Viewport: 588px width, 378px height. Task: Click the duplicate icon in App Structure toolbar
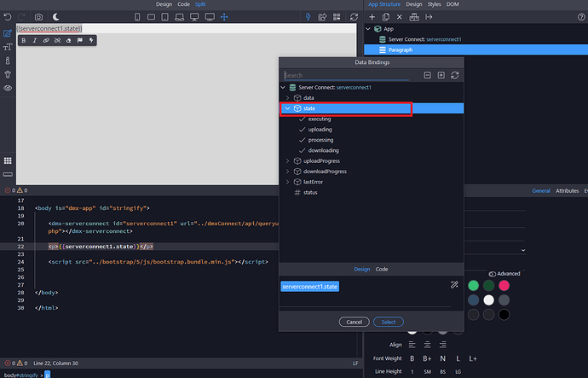[385, 17]
